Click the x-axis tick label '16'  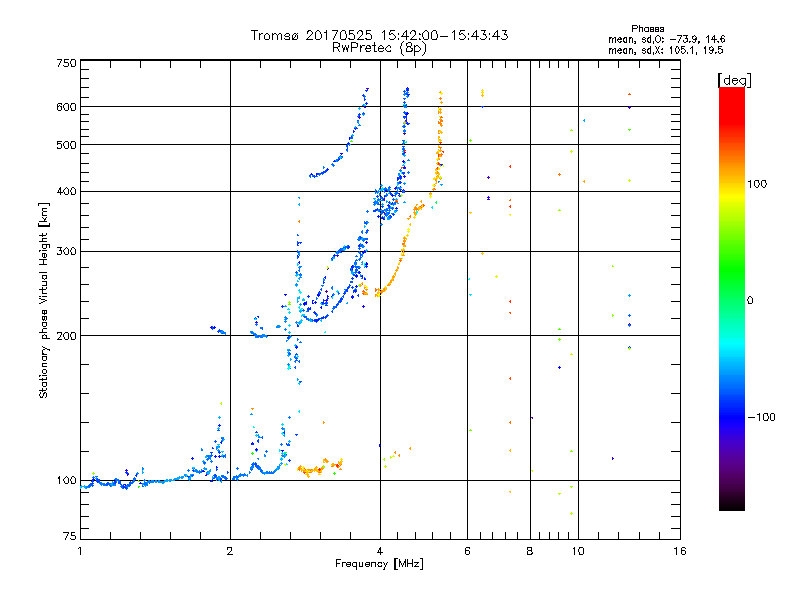(680, 551)
